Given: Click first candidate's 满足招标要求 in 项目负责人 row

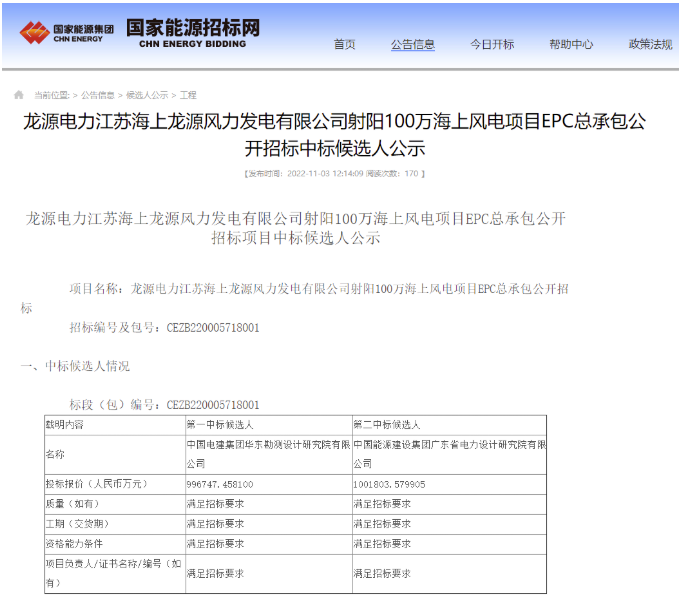Looking at the screenshot, I should 215,574.
